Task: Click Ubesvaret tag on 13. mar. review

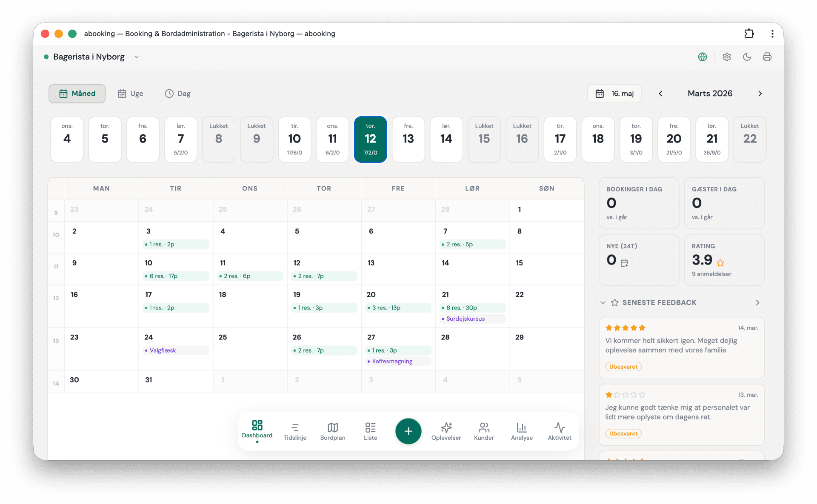Action: tap(623, 433)
